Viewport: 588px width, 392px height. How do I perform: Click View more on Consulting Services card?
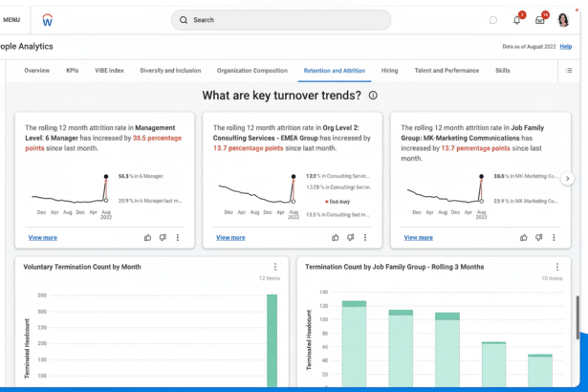click(x=230, y=238)
